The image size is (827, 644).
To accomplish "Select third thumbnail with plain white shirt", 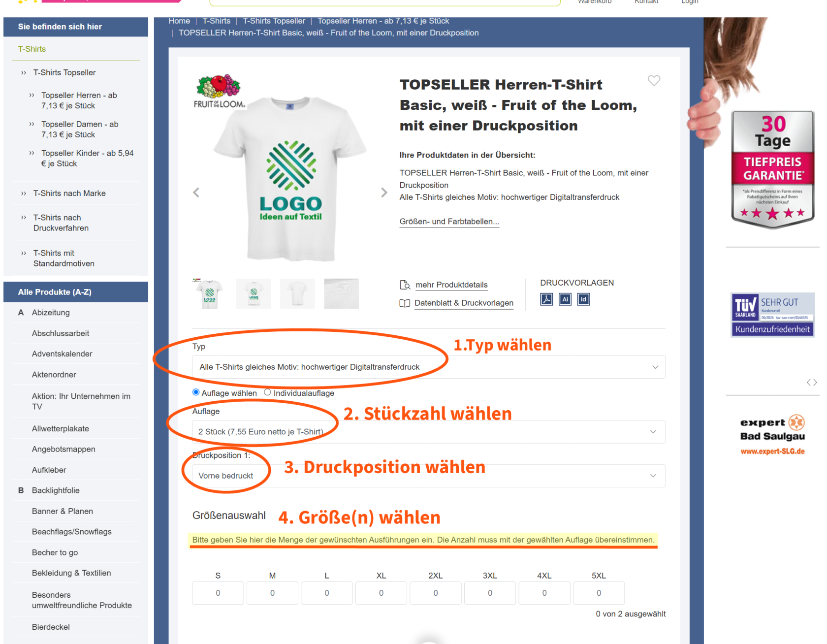I will pyautogui.click(x=297, y=293).
